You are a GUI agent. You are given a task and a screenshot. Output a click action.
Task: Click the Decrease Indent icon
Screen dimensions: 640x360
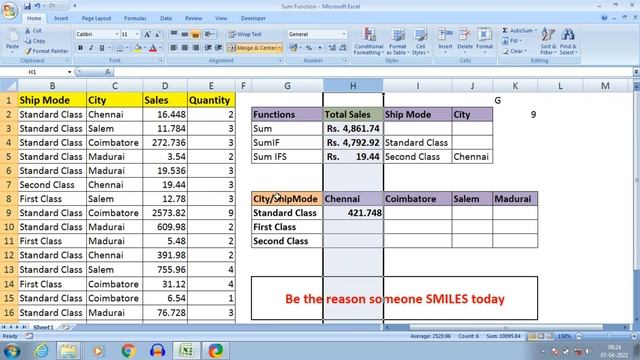208,48
